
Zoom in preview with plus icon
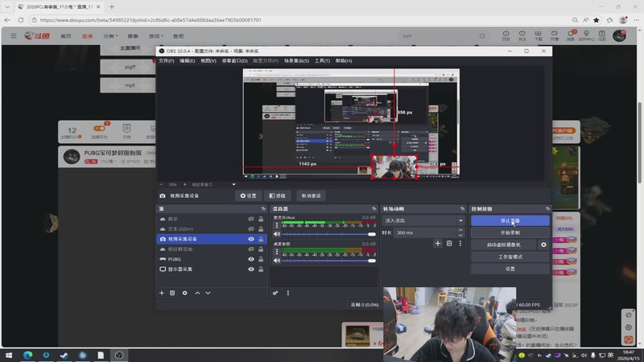(x=185, y=185)
